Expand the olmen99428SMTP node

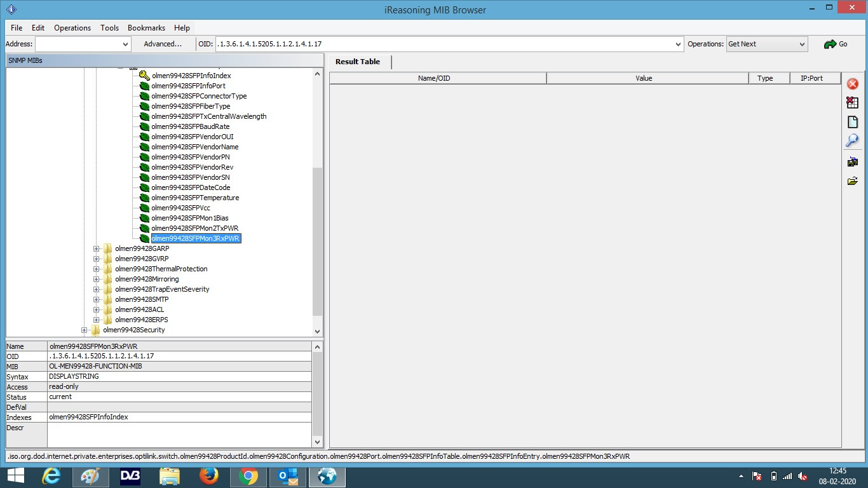click(x=97, y=299)
